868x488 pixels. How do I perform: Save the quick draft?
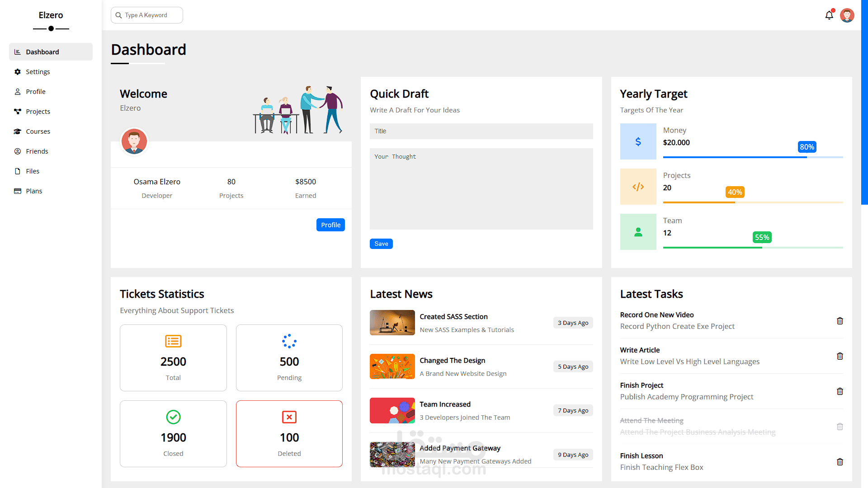(x=381, y=244)
